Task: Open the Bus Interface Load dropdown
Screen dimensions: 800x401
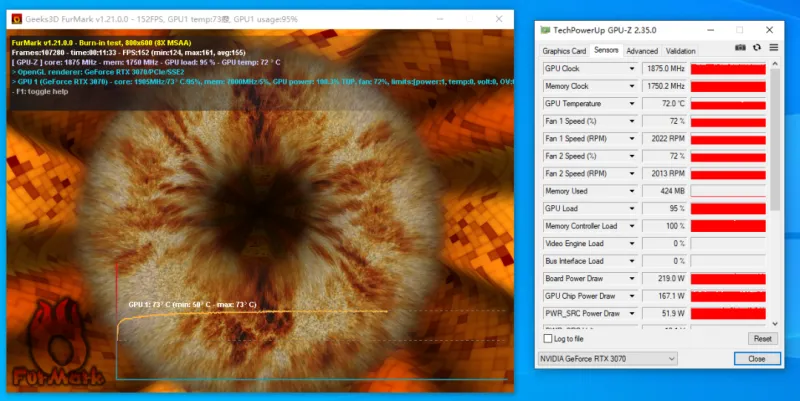Action: click(632, 261)
